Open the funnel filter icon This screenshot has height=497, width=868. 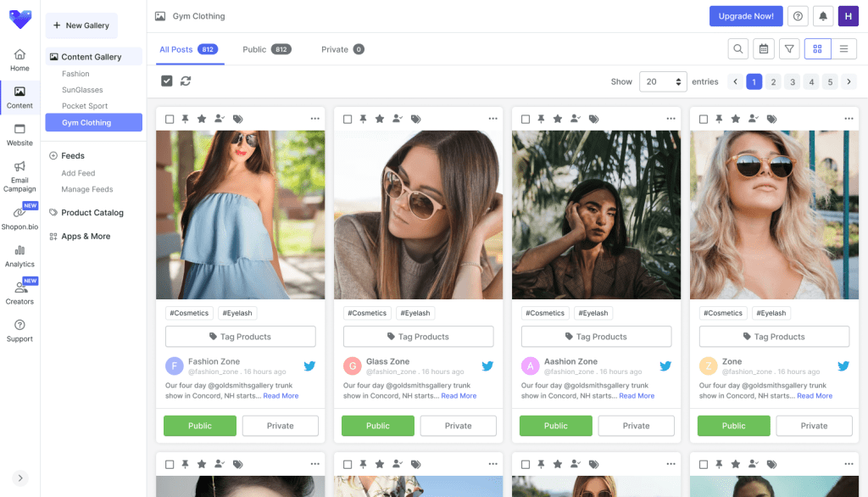point(789,49)
